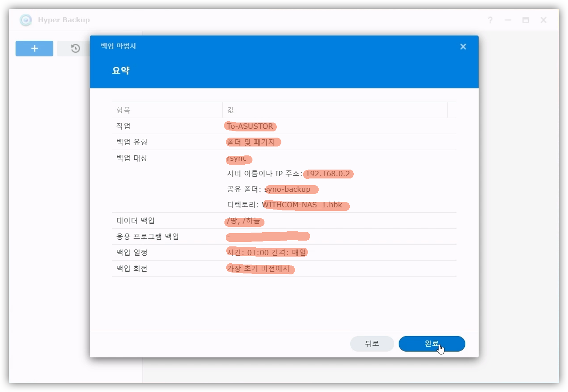Image resolution: width=568 pixels, height=392 pixels.
Task: Minimize the Hyper Backup window
Action: 508,20
